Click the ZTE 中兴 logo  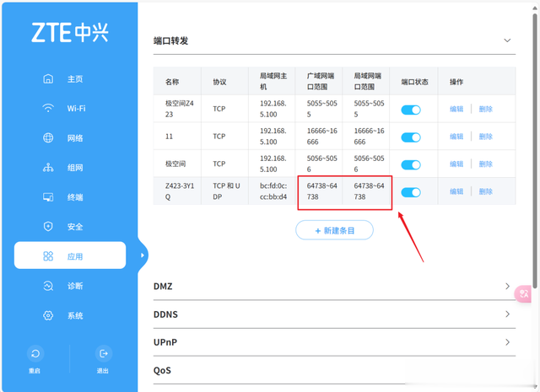click(70, 33)
